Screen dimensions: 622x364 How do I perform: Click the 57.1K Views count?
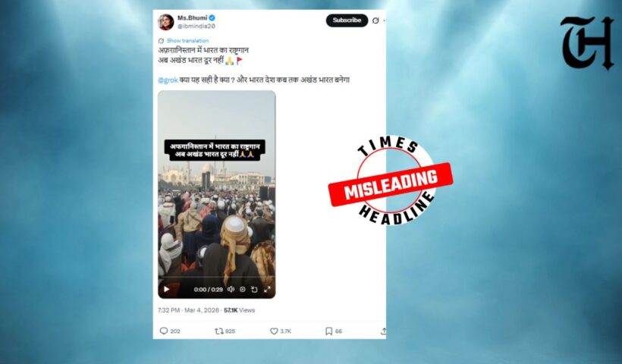[239, 310]
